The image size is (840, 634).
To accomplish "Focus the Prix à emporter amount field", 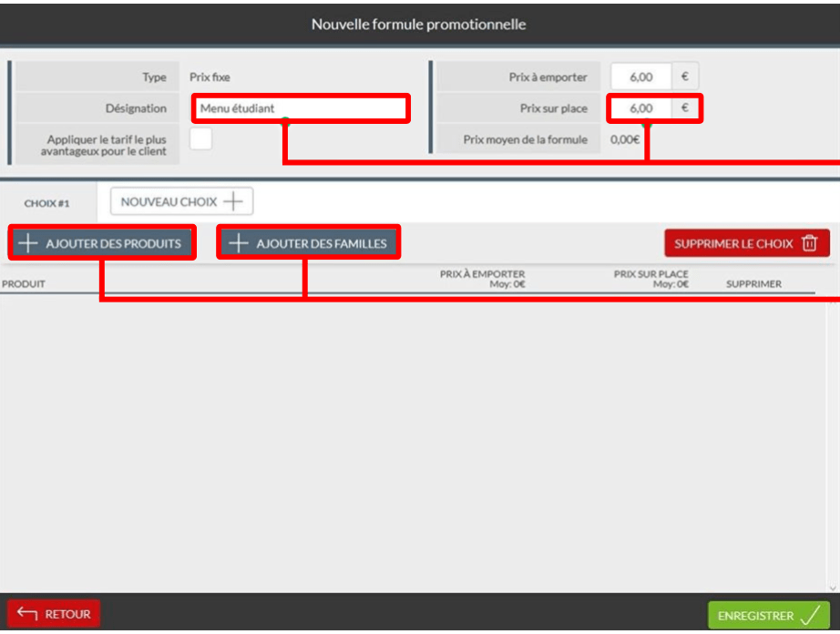I will [x=641, y=77].
